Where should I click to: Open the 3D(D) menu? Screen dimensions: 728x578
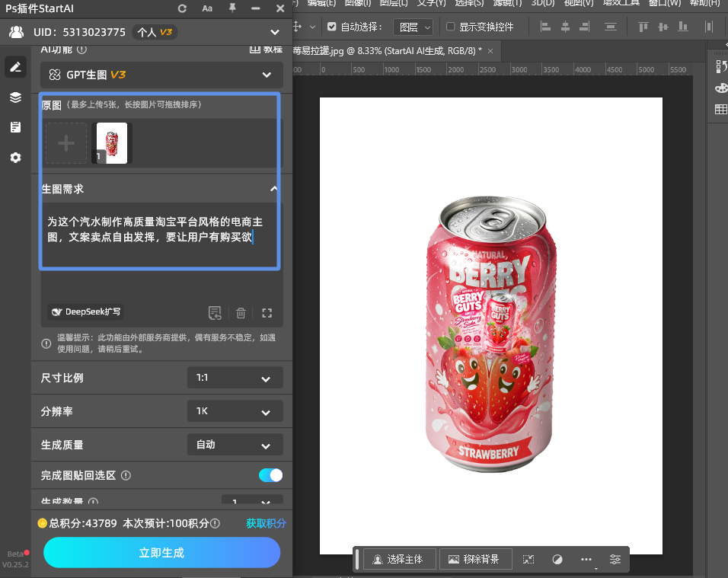(543, 3)
